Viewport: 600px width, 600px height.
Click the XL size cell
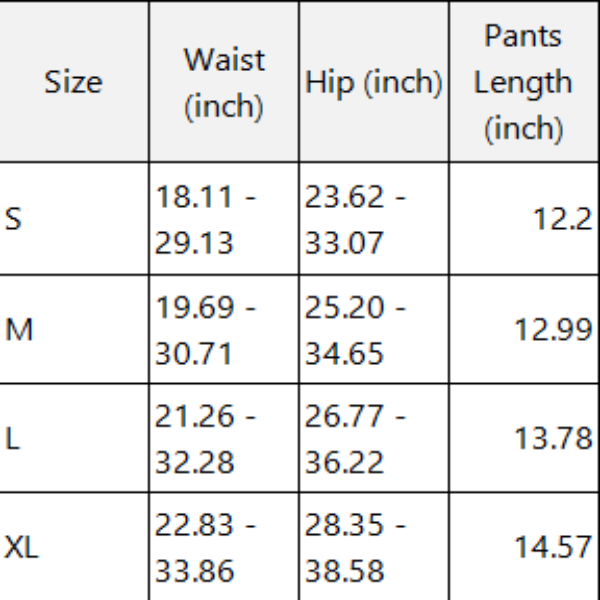click(73, 546)
